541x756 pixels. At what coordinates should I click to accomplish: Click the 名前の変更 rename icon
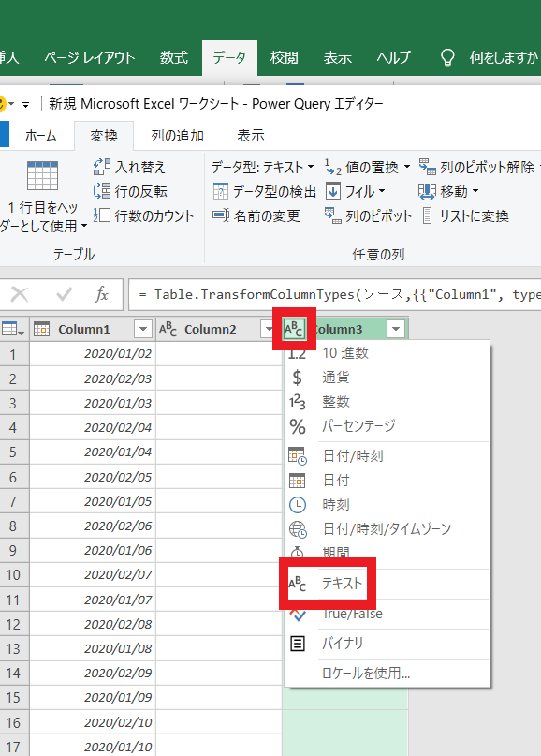point(220,215)
